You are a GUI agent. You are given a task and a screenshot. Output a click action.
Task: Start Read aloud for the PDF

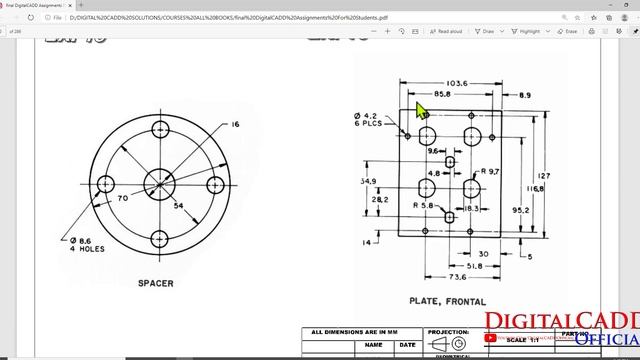point(446,31)
